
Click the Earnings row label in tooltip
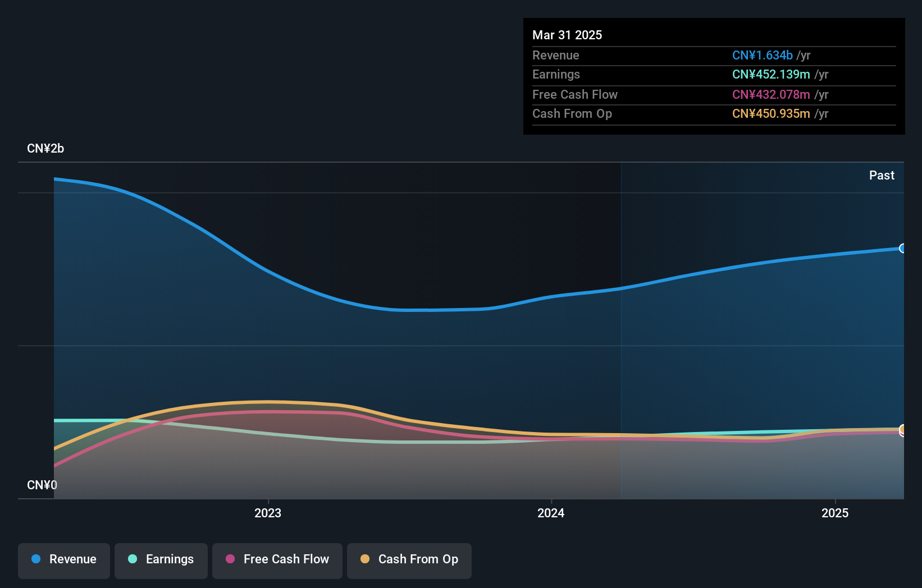pos(556,74)
